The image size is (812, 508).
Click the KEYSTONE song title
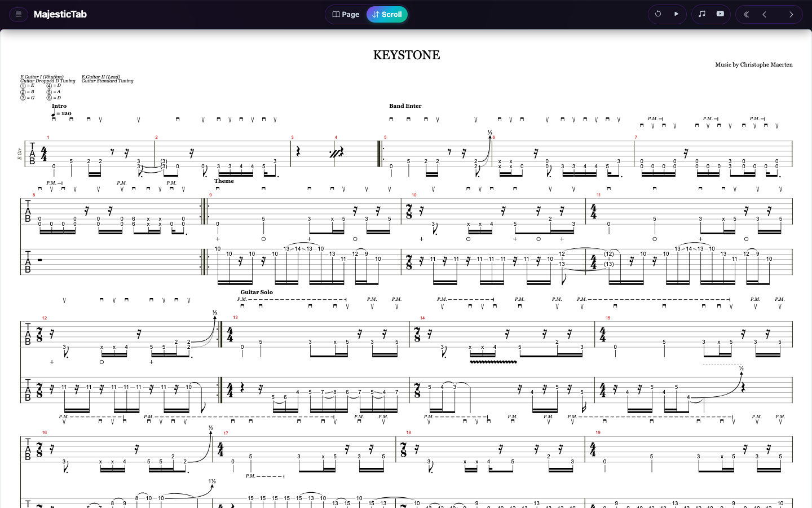tap(407, 55)
